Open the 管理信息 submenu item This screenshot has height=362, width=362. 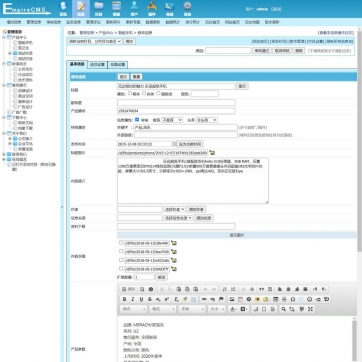34,22
